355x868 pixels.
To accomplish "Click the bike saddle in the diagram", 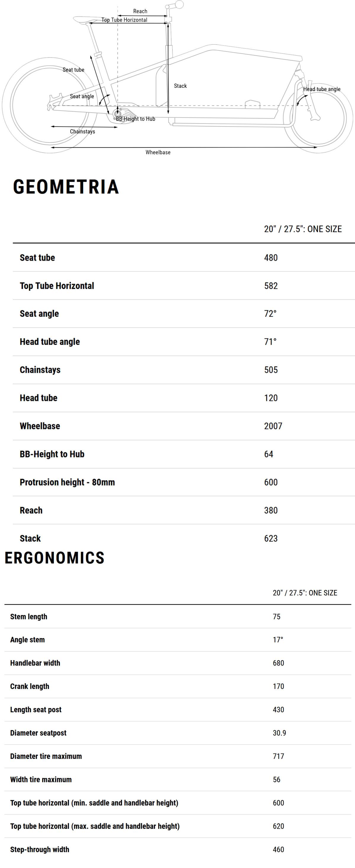I will 88,20.
